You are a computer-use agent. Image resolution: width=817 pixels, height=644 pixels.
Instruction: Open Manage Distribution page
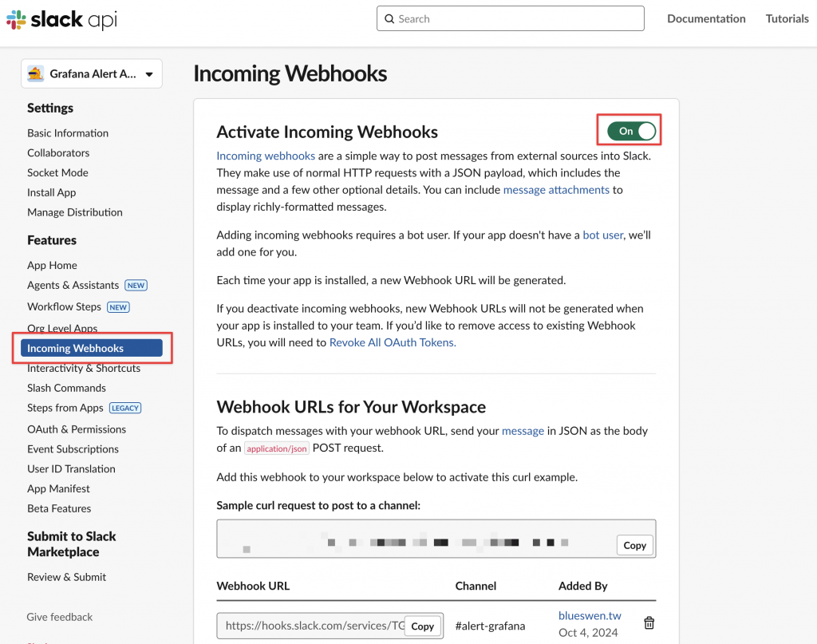tap(75, 212)
